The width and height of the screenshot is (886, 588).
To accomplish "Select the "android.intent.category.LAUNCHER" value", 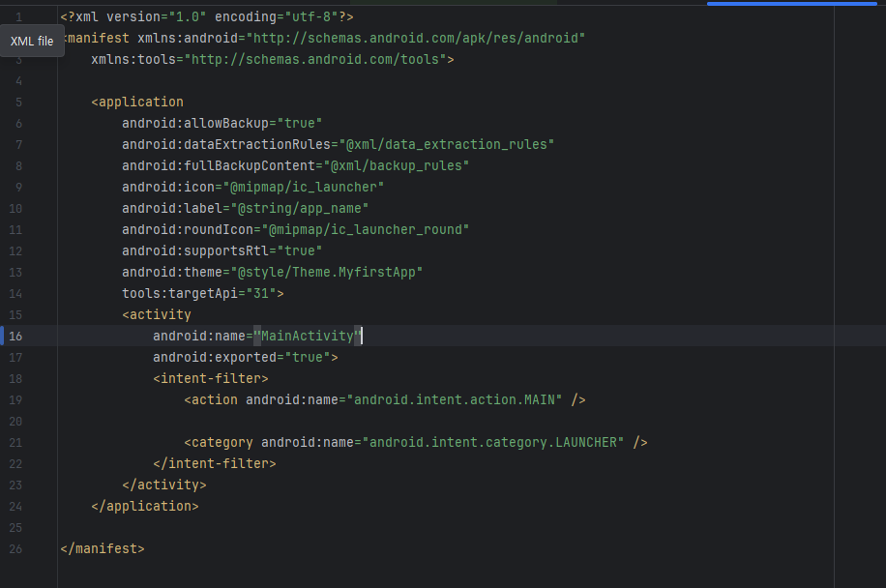I will pyautogui.click(x=492, y=442).
